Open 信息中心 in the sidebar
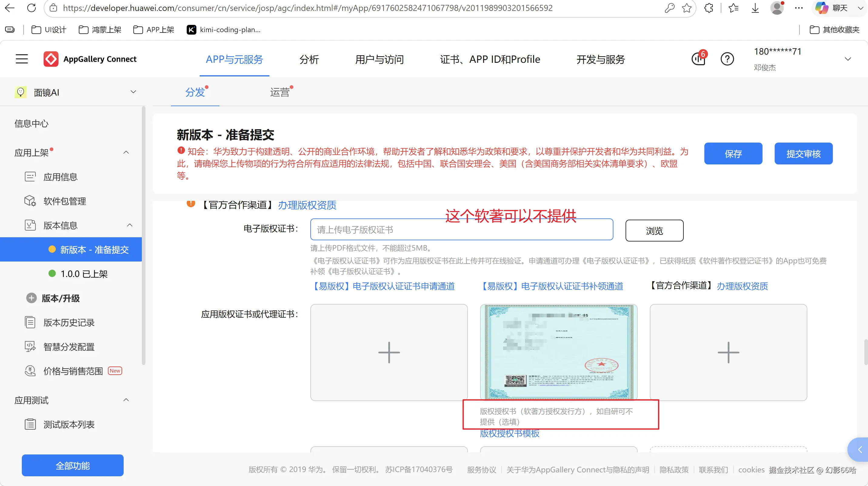 point(31,123)
